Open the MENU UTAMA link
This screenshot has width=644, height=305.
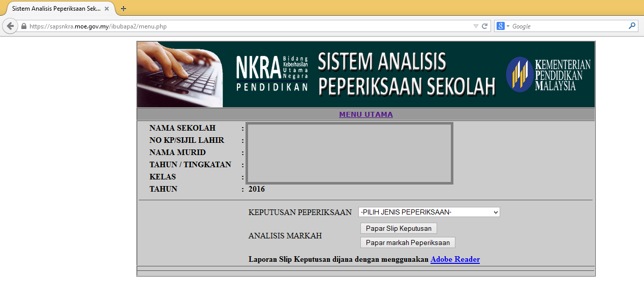click(x=366, y=114)
